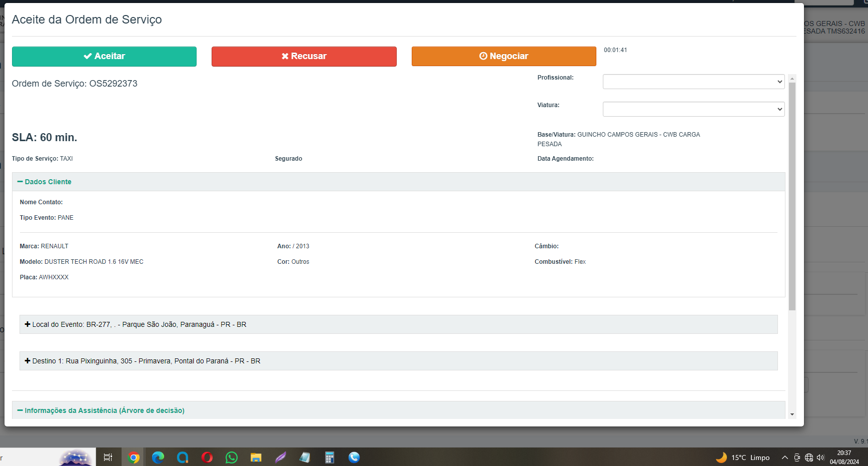This screenshot has height=466, width=868.
Task: Open Microsoft Edge from the taskbar
Action: tap(158, 457)
